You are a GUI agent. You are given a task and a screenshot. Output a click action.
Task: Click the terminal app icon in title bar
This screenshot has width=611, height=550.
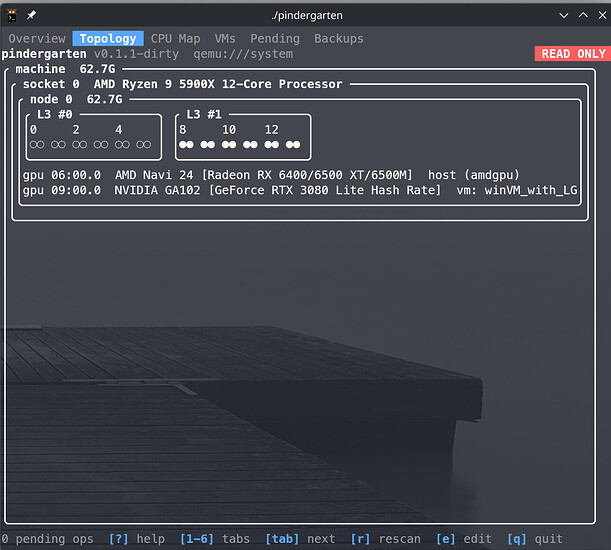click(x=12, y=15)
